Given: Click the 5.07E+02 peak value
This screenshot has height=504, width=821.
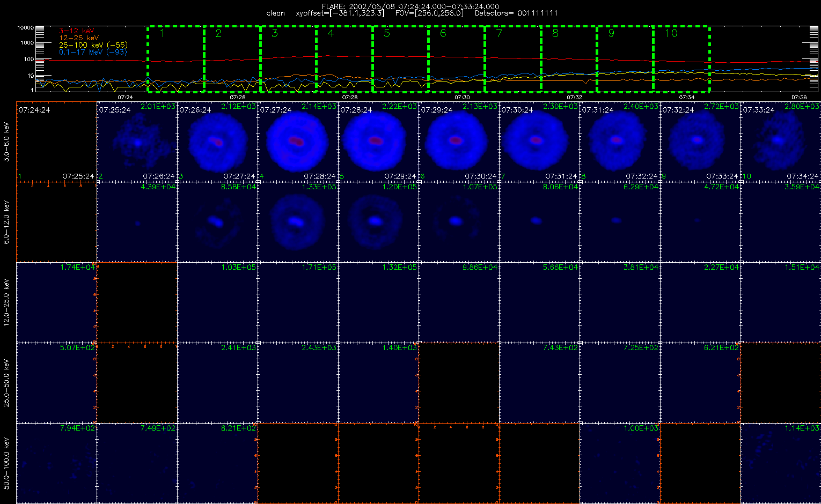Looking at the screenshot, I should pos(78,347).
